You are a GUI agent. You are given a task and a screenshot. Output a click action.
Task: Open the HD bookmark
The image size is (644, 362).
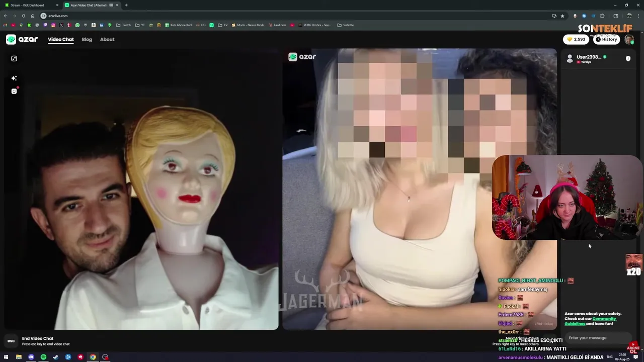[x=201, y=25]
